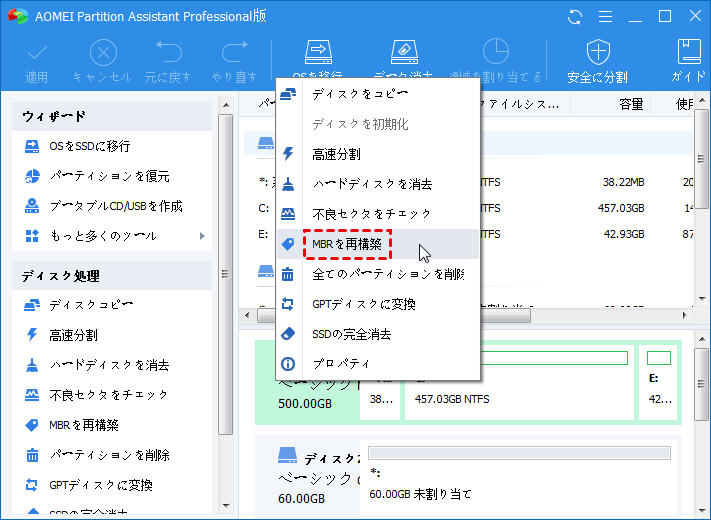Click the Redo (やり直す) arrow icon

coord(234,52)
